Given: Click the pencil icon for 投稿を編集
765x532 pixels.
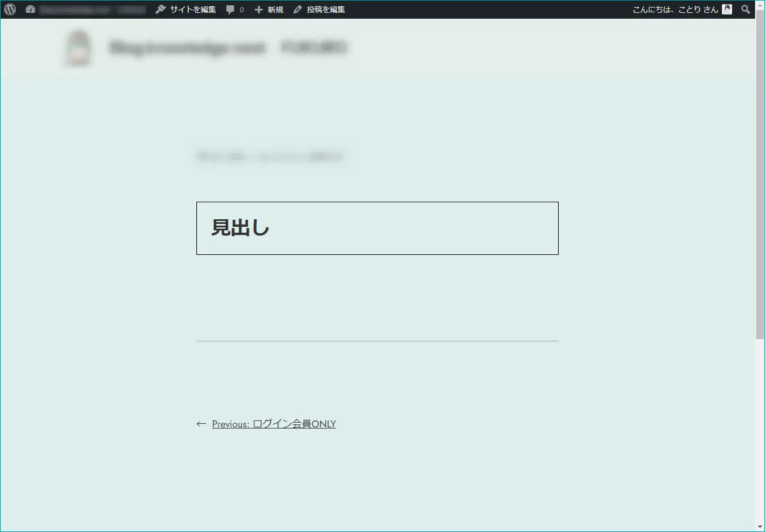Looking at the screenshot, I should [x=298, y=9].
